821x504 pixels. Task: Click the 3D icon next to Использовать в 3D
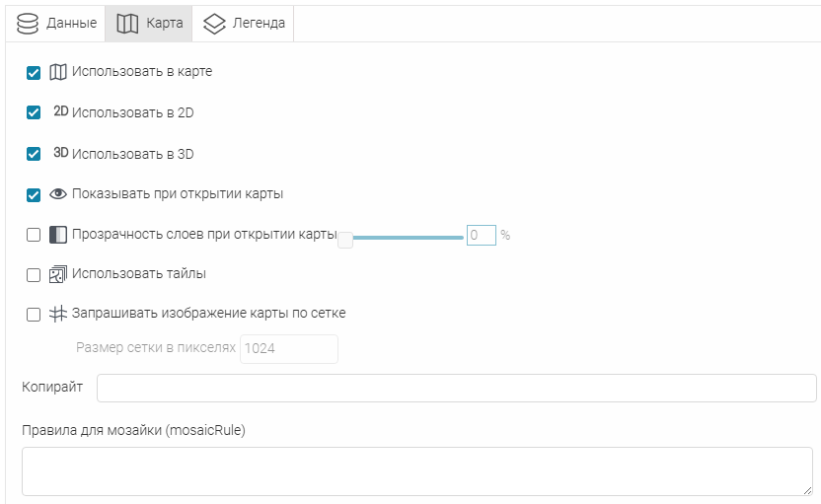point(60,154)
